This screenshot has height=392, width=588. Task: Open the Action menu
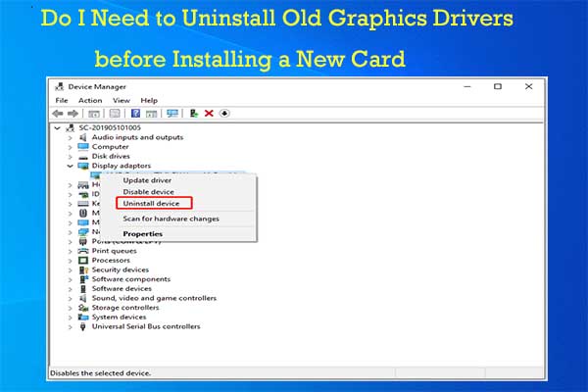(90, 100)
